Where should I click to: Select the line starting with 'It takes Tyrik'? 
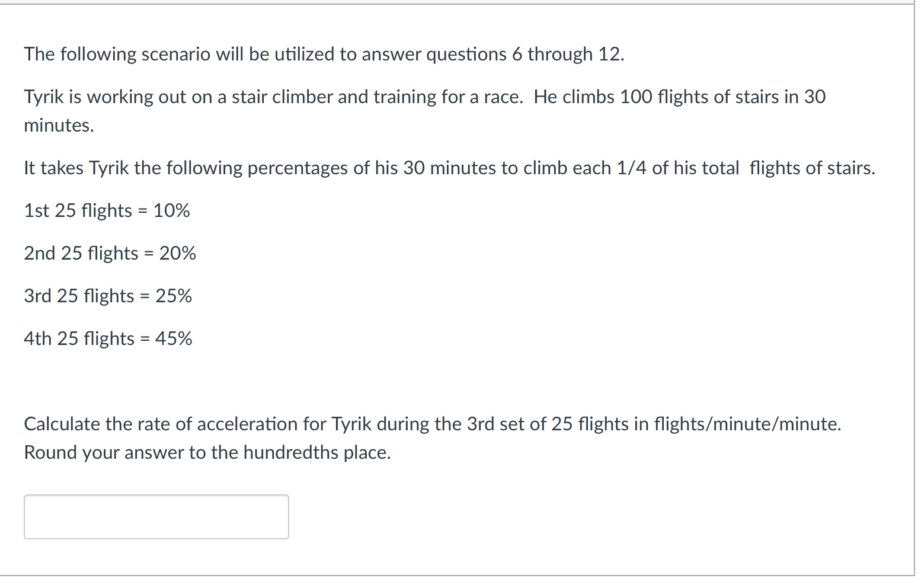tap(449, 168)
